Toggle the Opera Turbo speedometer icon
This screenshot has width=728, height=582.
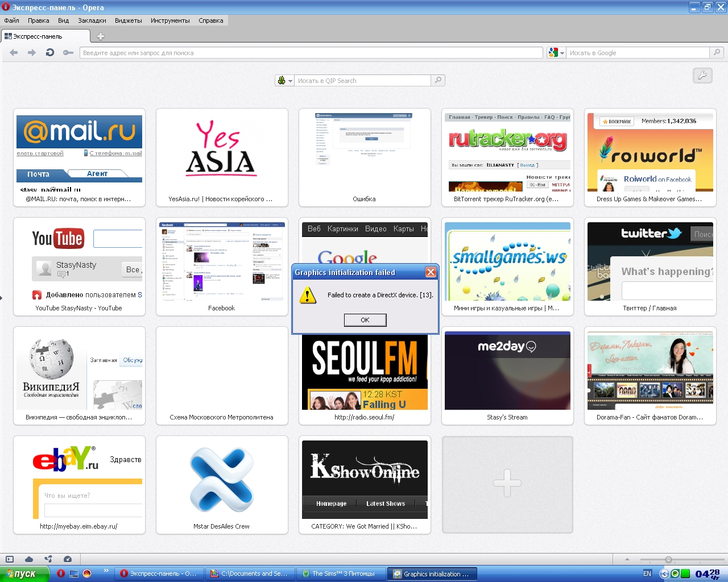(x=68, y=559)
